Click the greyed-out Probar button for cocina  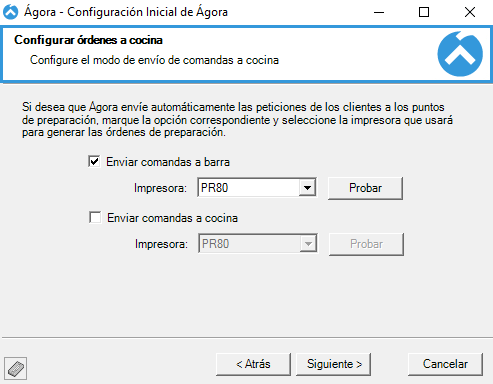click(366, 244)
